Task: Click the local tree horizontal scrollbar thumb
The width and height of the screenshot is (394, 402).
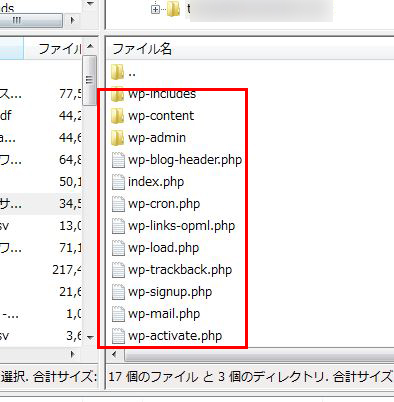Action: point(31,20)
